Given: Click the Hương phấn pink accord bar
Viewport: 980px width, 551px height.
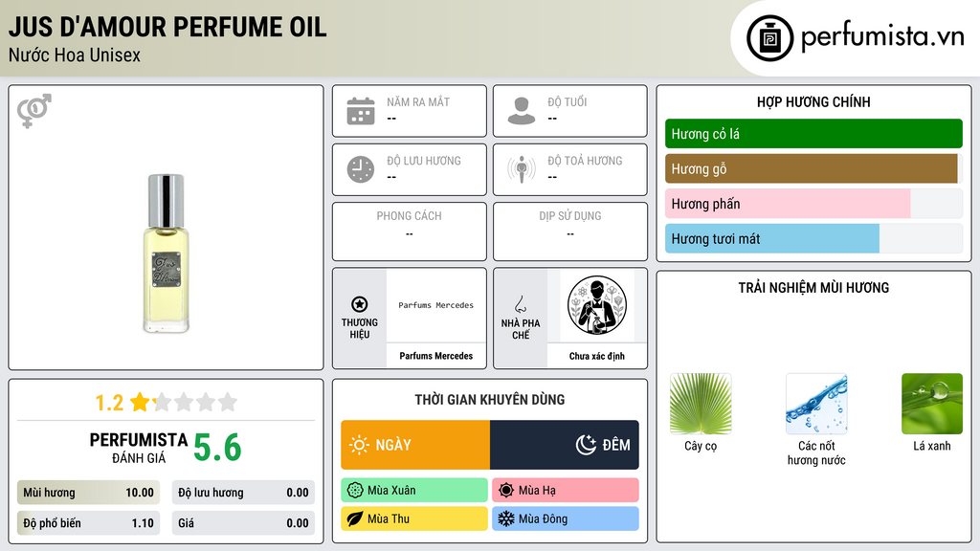Looking at the screenshot, I should (x=788, y=204).
